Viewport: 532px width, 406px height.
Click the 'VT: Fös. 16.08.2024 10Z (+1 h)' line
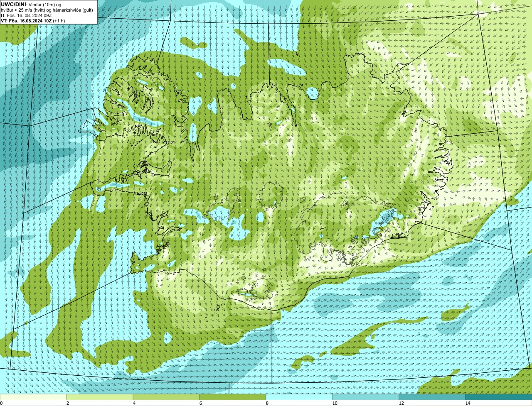(33, 21)
